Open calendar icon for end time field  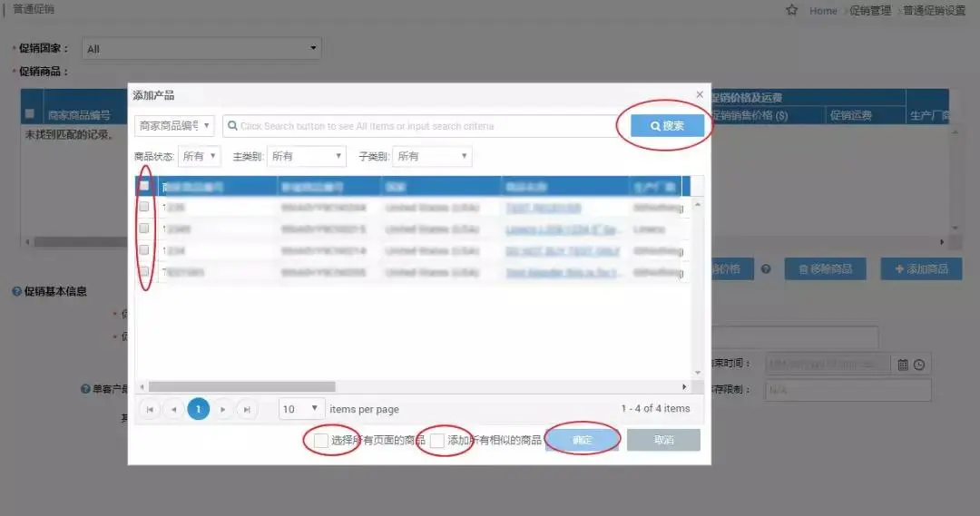903,365
